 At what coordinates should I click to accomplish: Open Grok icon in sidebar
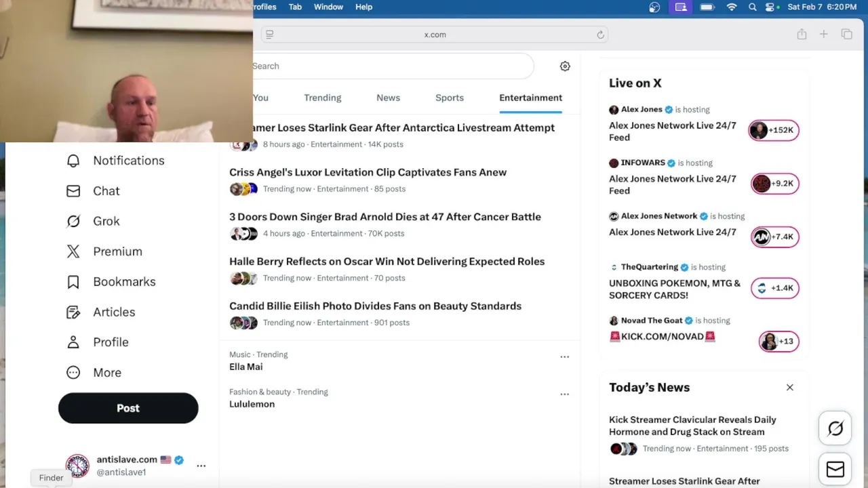[x=73, y=221]
